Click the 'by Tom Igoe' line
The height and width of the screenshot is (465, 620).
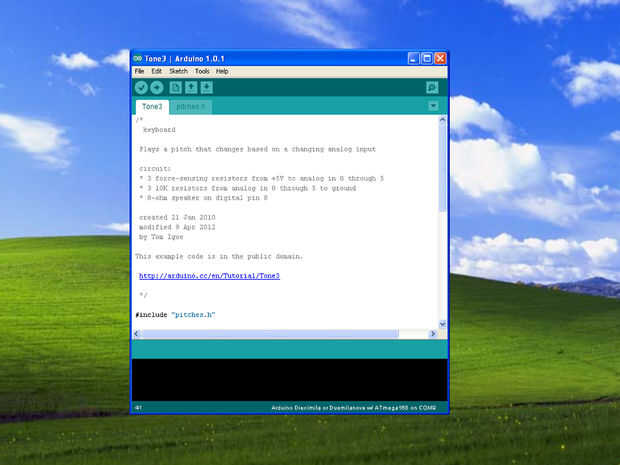coord(161,237)
